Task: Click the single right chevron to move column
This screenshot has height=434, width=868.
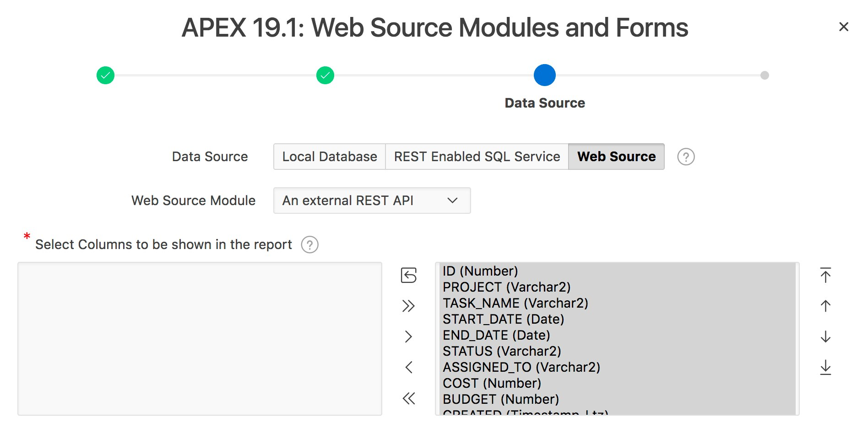Action: (x=408, y=336)
